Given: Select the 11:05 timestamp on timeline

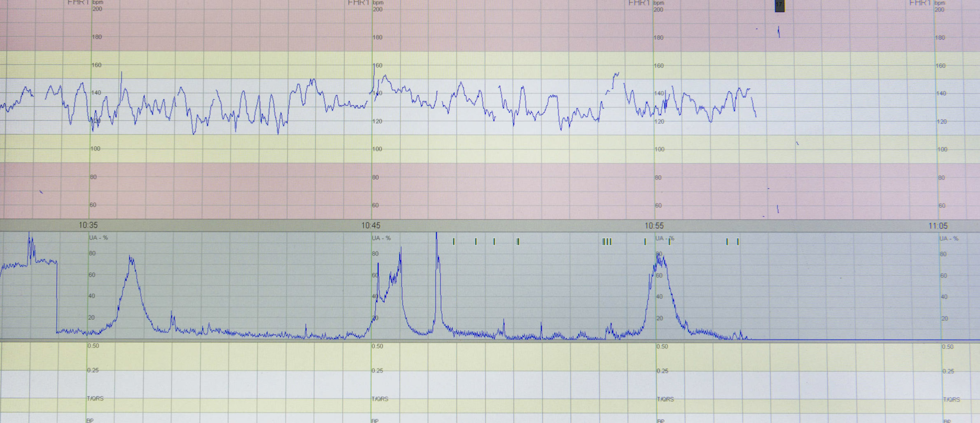Looking at the screenshot, I should click(938, 226).
